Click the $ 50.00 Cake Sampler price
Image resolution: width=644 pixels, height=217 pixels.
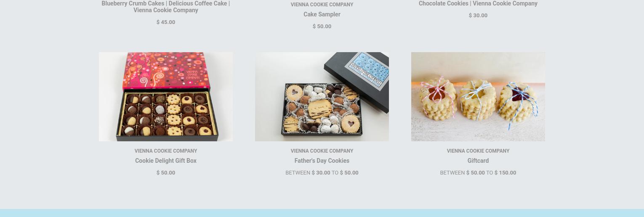(x=322, y=26)
